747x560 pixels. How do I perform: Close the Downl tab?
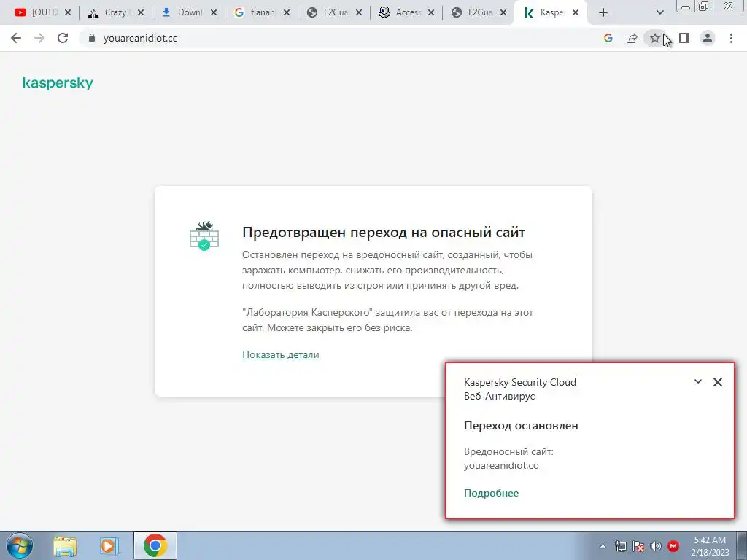click(214, 13)
